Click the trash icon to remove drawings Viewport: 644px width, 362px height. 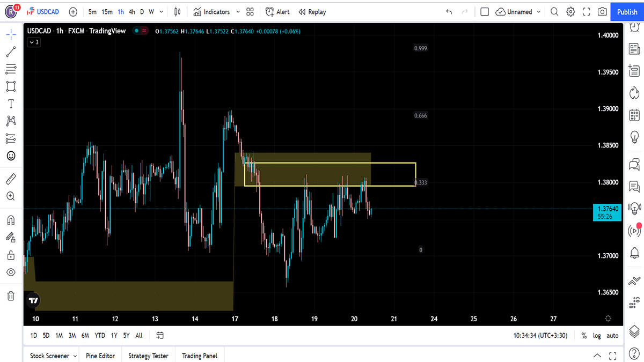pos(11,295)
